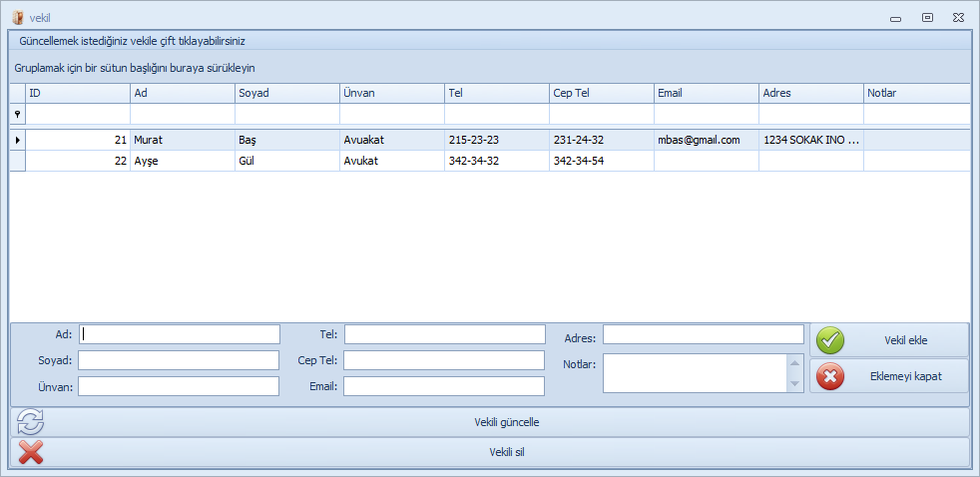Click the Adres input field
The image size is (980, 477).
[703, 334]
